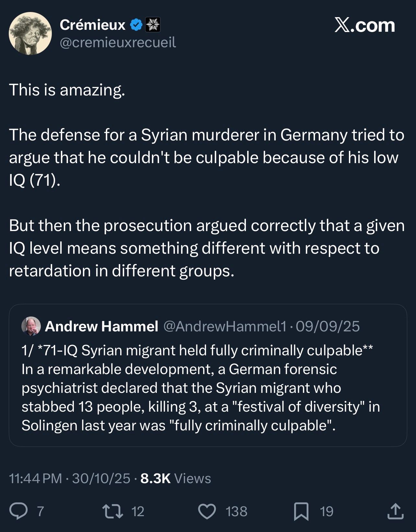Click the 09/09/25 quoted tweet date
The width and height of the screenshot is (416, 532).
(x=328, y=326)
